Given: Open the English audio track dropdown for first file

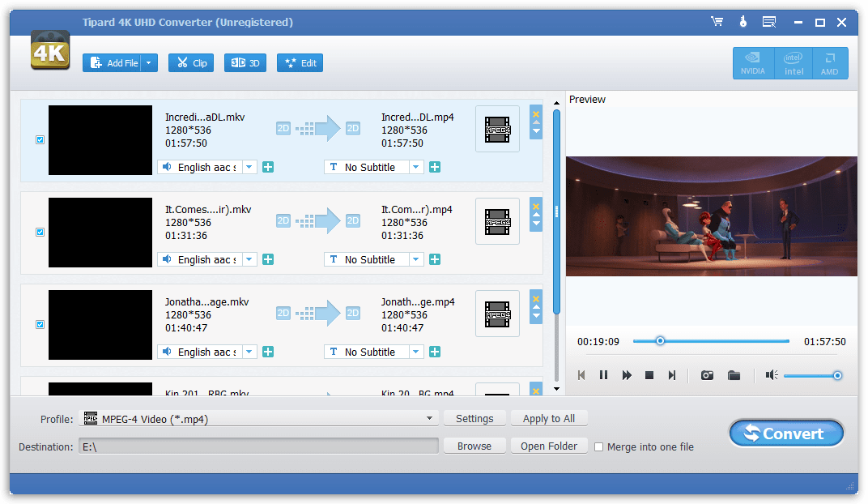Looking at the screenshot, I should pos(249,166).
